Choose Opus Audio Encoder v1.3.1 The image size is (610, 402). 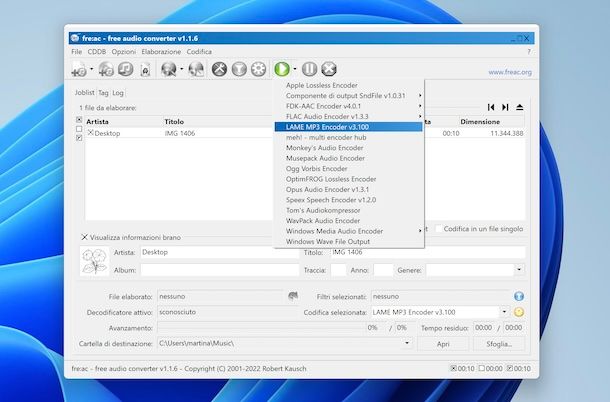(349, 190)
